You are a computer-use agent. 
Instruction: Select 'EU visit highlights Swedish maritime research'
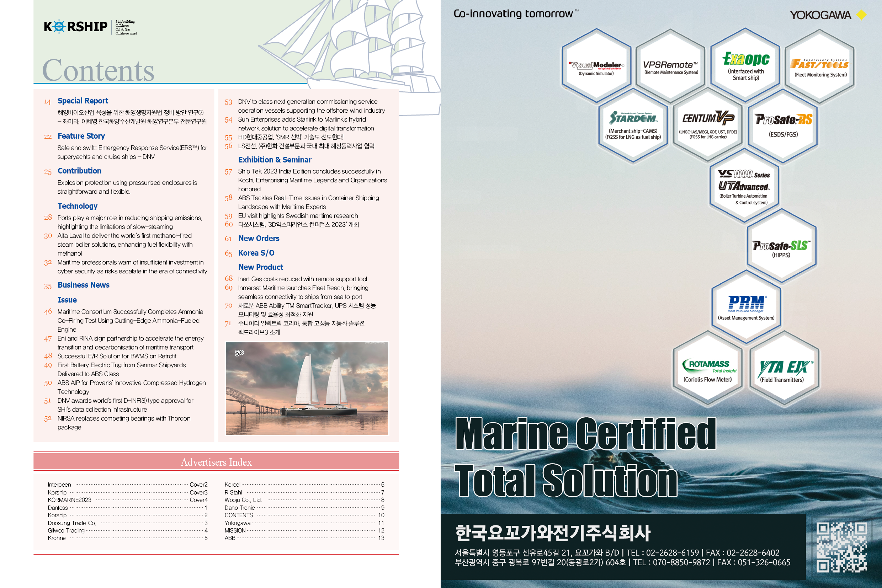point(298,216)
